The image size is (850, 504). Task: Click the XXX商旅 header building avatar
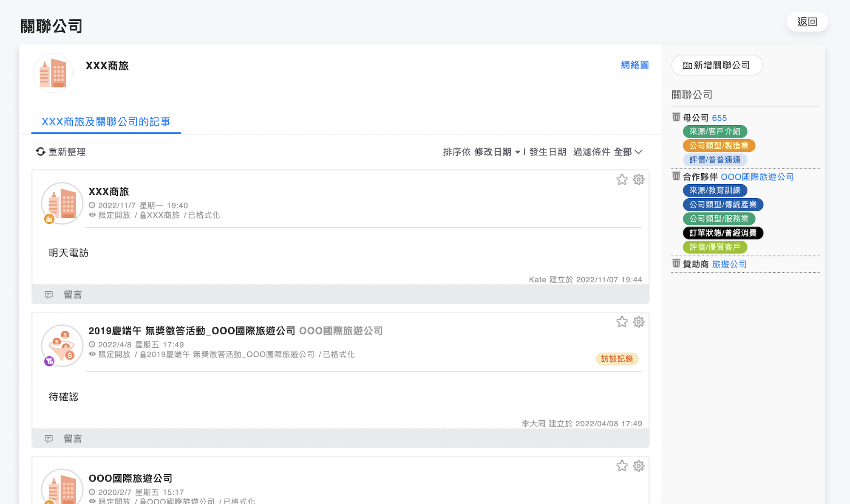[x=53, y=73]
